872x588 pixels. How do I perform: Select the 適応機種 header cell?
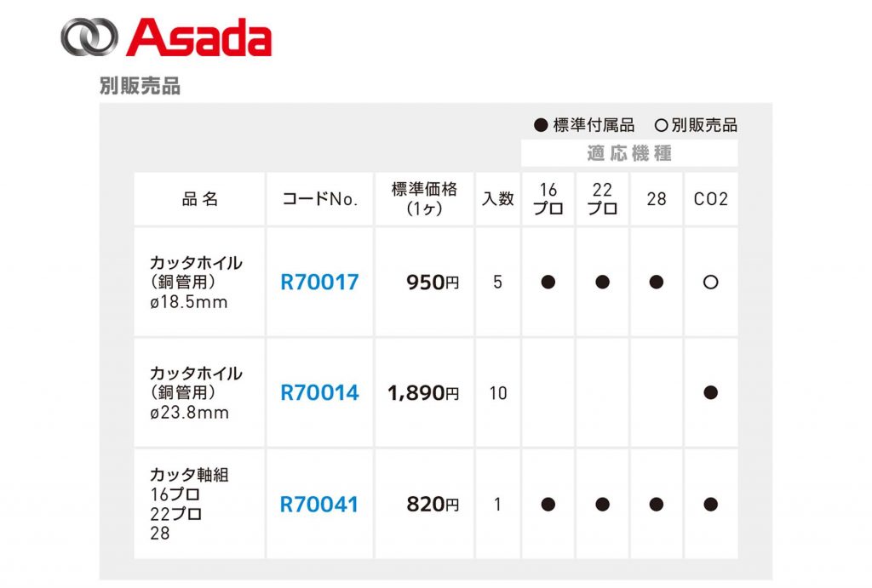click(x=629, y=153)
